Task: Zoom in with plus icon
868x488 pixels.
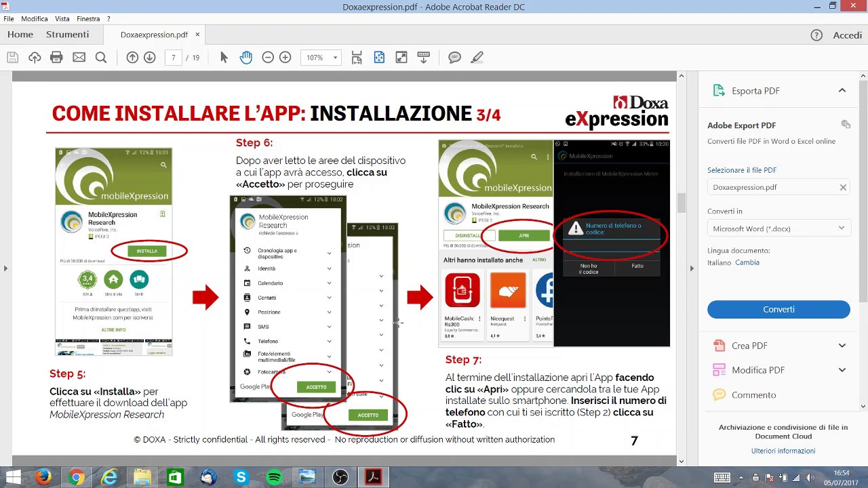Action: point(285,58)
